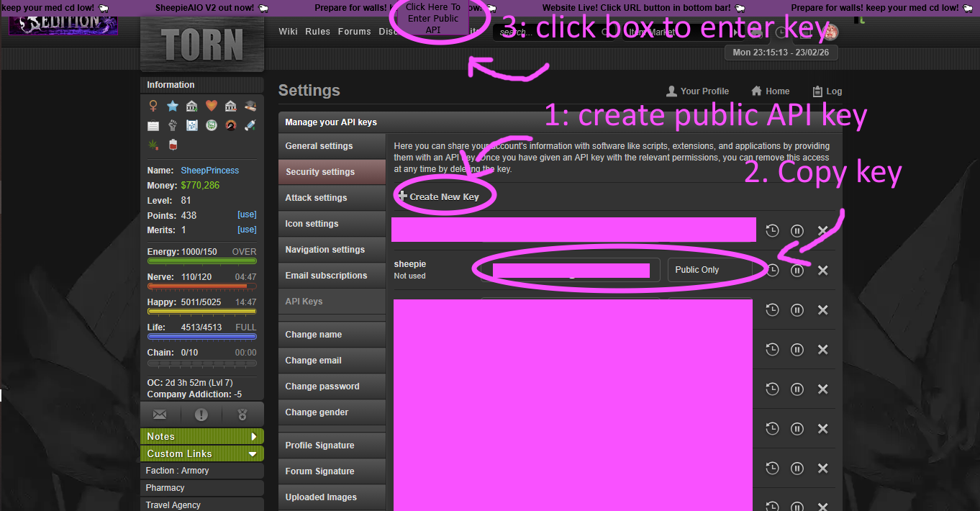980x511 pixels.
Task: Click the Happy progress bar
Action: (x=202, y=309)
